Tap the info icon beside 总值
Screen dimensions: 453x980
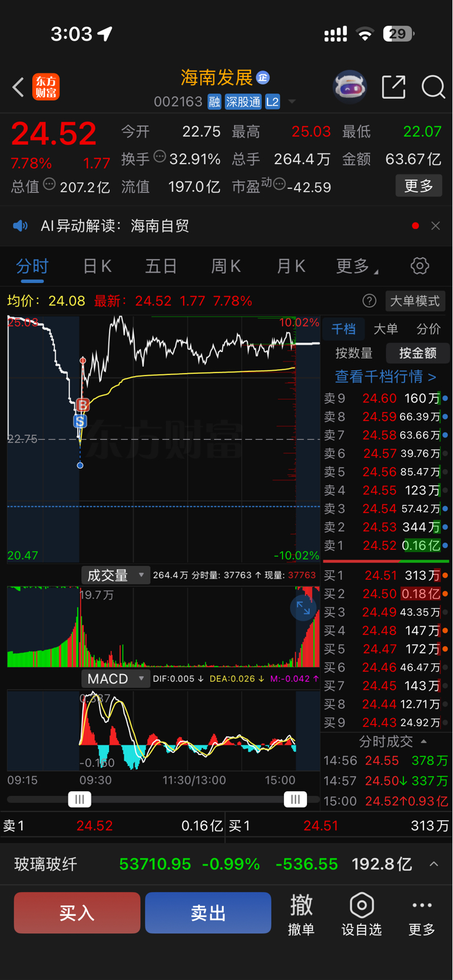pyautogui.click(x=49, y=184)
